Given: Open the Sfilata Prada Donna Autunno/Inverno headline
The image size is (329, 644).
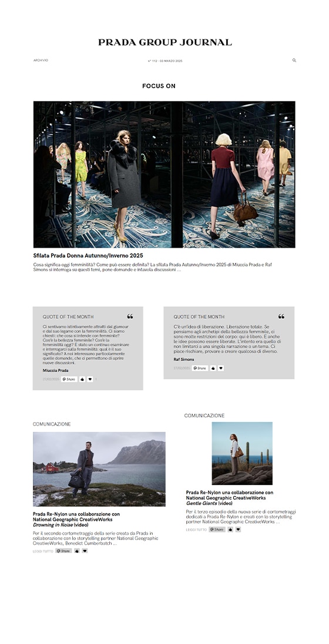Looking at the screenshot, I should [x=88, y=255].
